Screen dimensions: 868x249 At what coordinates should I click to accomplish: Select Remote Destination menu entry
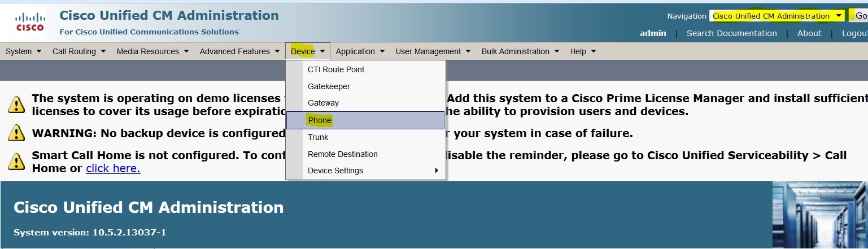365,154
